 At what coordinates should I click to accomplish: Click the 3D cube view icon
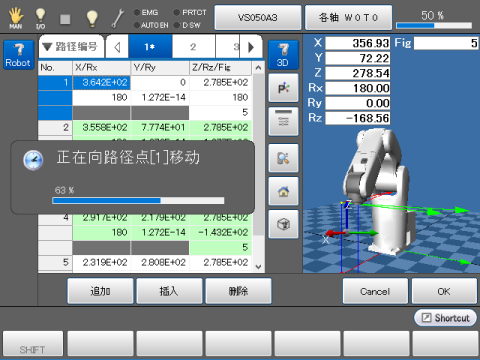coord(283,224)
